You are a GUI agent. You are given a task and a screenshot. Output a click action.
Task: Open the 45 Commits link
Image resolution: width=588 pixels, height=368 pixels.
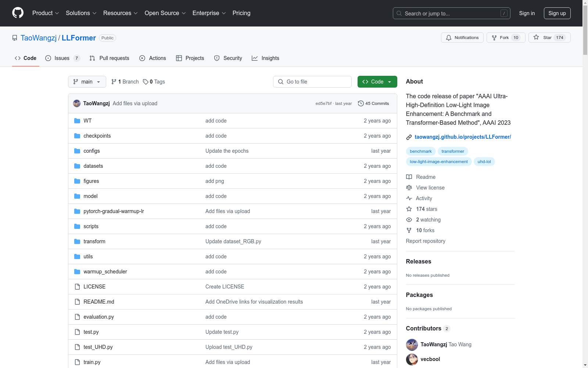373,103
